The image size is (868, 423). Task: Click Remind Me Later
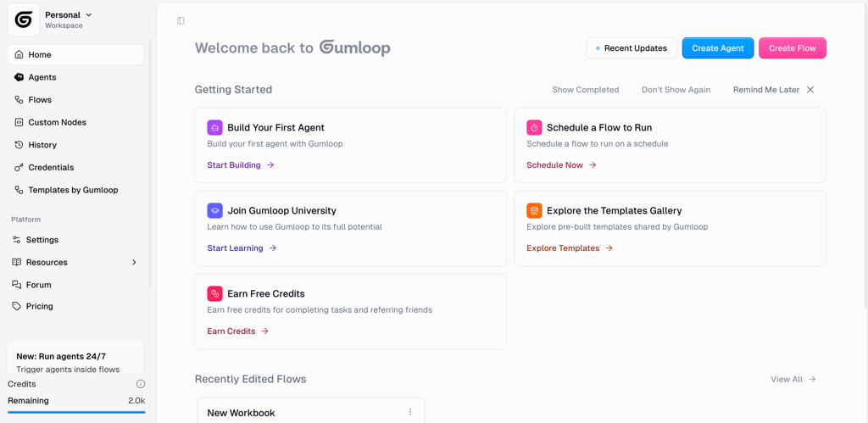click(x=766, y=90)
